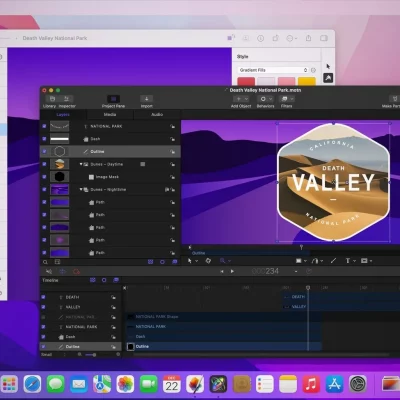Toggle visibility checkbox for NATIONAL PARK layer

pos(44,126)
